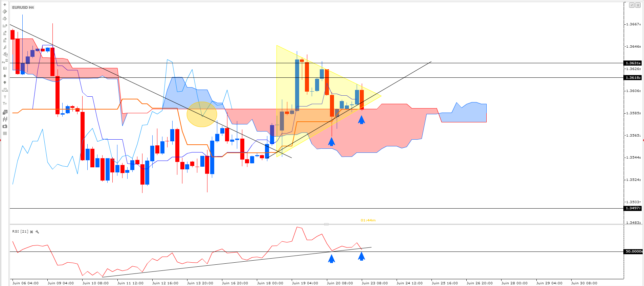Expand the chart with the resize button

point(632,5)
